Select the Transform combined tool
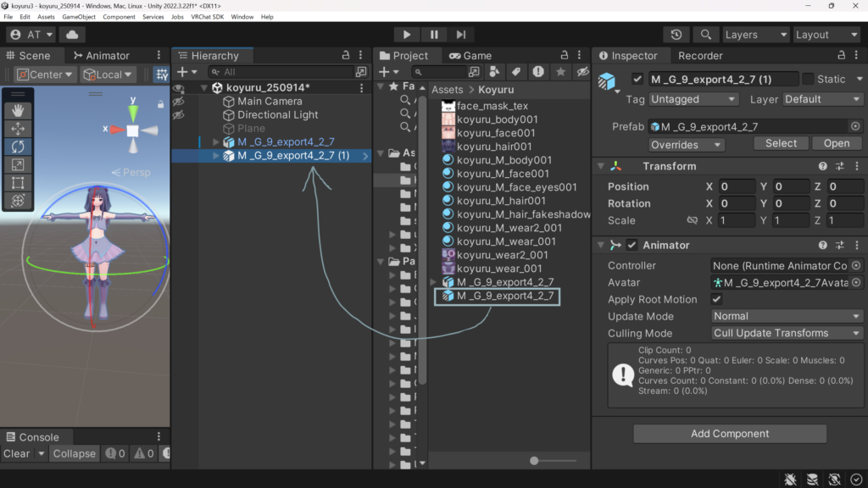Viewport: 868px width, 488px height. point(18,201)
